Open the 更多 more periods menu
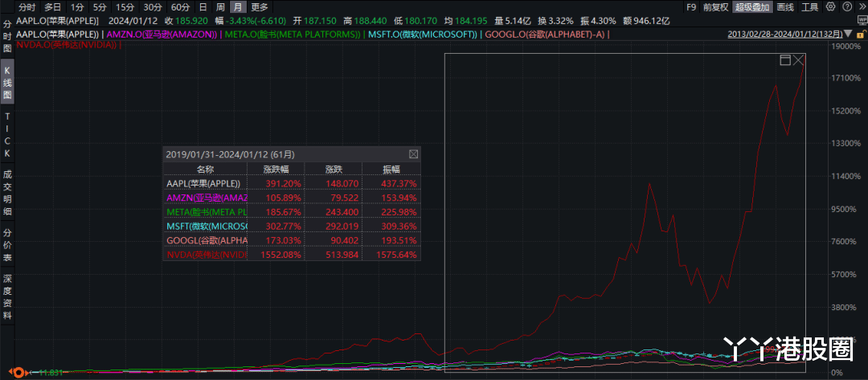The height and width of the screenshot is (380, 868). pyautogui.click(x=259, y=7)
